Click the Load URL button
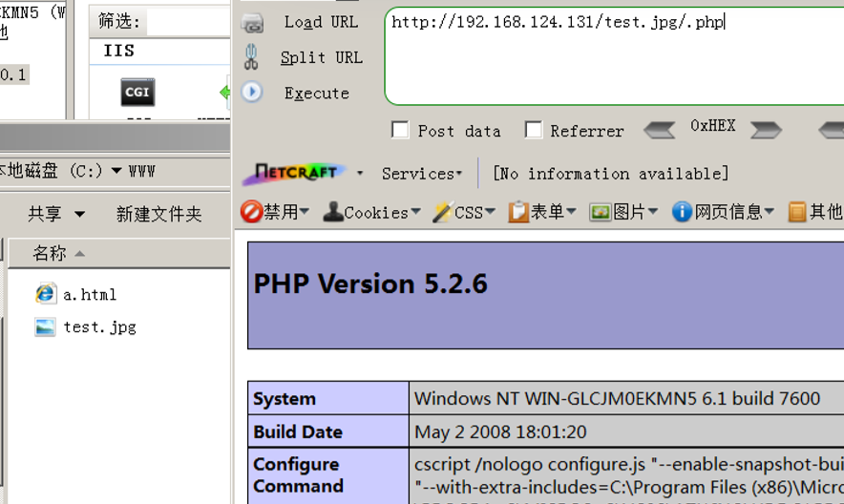The width and height of the screenshot is (844, 504). pos(321,22)
